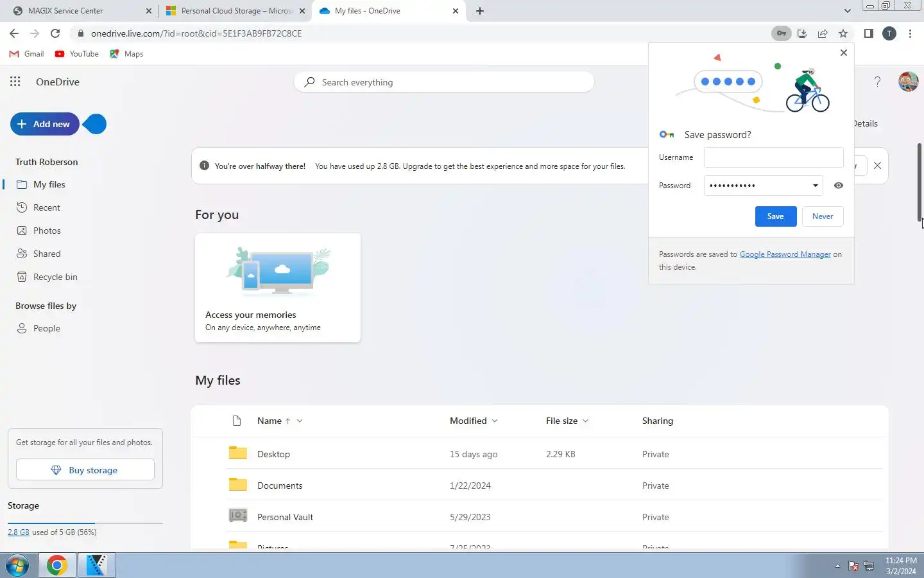Viewport: 924px width, 578px height.
Task: Click the Documents folder icon
Action: tap(238, 484)
